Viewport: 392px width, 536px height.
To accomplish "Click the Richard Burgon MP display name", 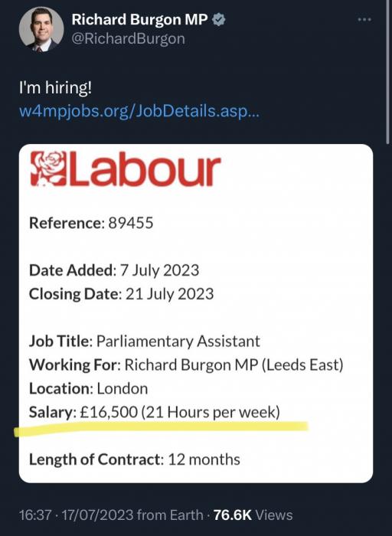I will (139, 19).
